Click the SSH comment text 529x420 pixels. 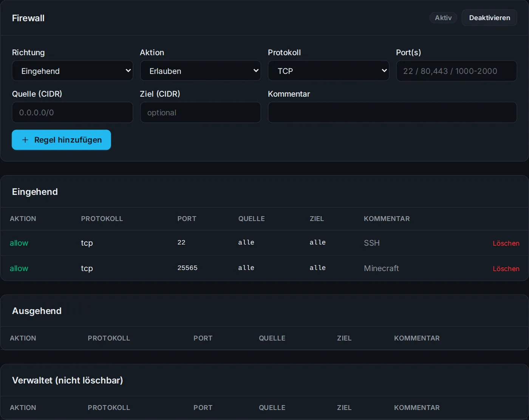[372, 243]
